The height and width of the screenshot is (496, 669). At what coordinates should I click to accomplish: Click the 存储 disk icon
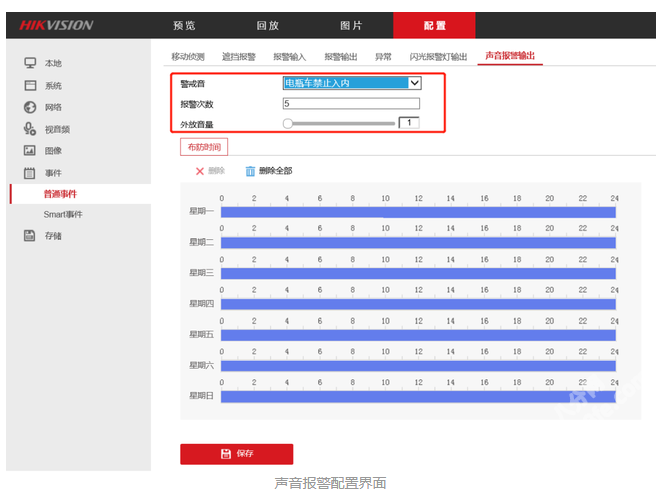pos(30,236)
